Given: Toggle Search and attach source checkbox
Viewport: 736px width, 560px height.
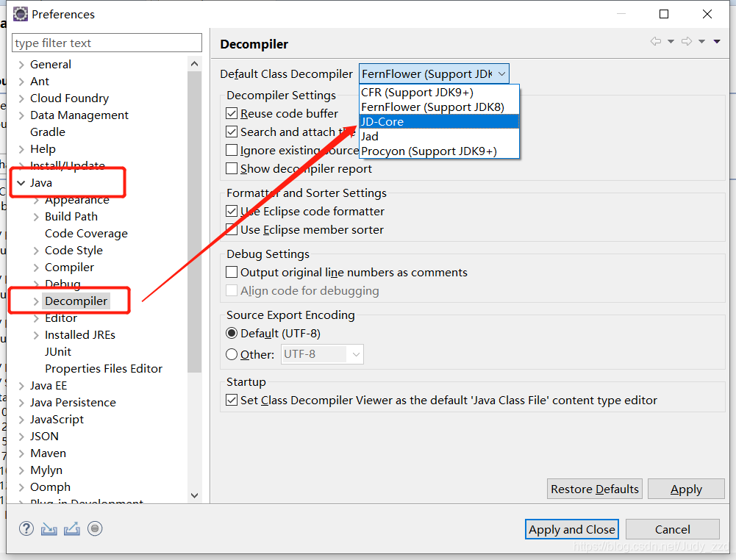Looking at the screenshot, I should point(232,132).
